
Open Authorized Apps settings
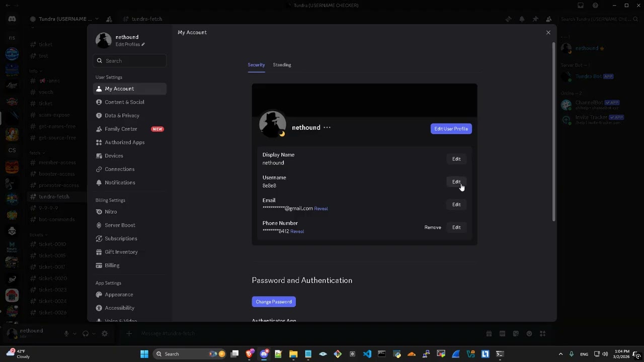click(129, 142)
